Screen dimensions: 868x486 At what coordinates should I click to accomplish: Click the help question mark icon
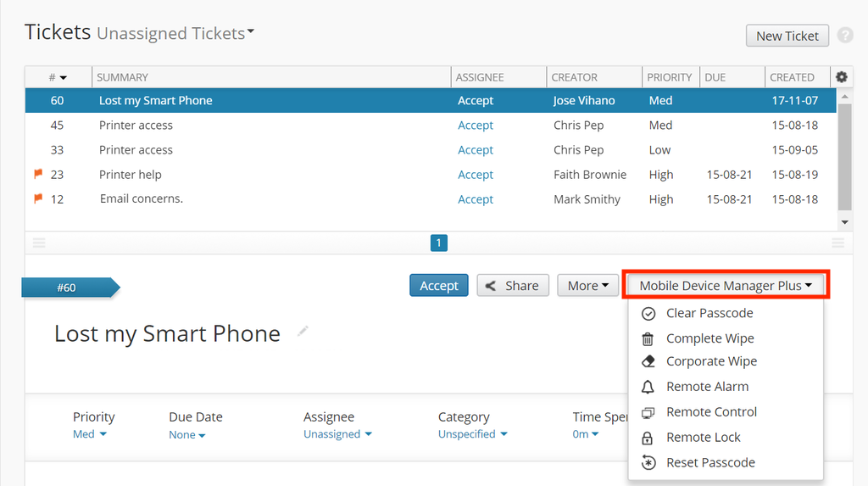[844, 36]
